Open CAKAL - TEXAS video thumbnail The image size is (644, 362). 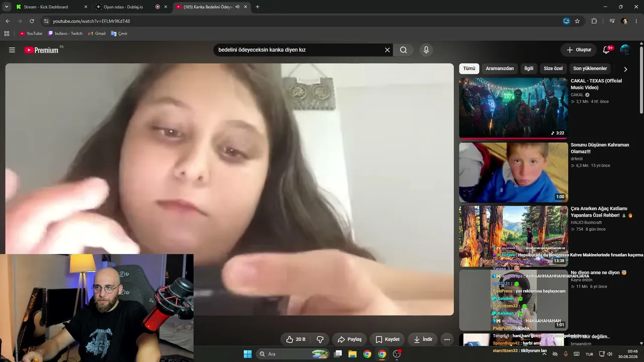point(513,108)
